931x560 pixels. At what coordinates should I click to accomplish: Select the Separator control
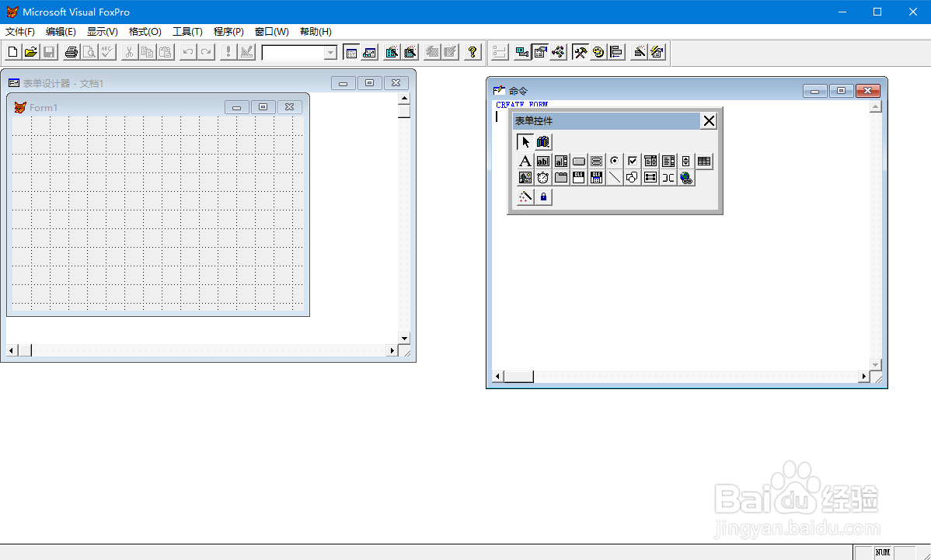pyautogui.click(x=668, y=177)
